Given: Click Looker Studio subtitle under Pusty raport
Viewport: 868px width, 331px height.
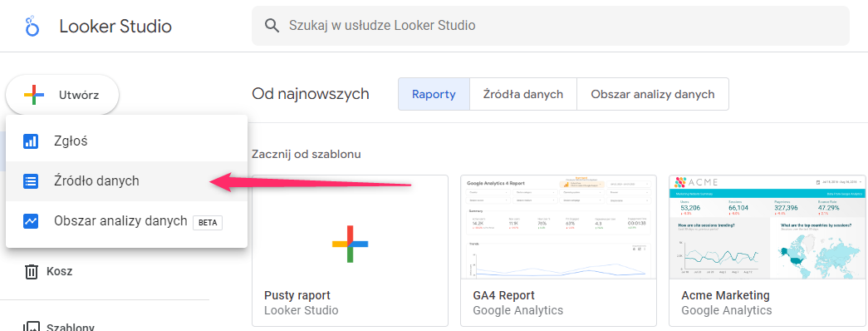Looking at the screenshot, I should pyautogui.click(x=302, y=310).
